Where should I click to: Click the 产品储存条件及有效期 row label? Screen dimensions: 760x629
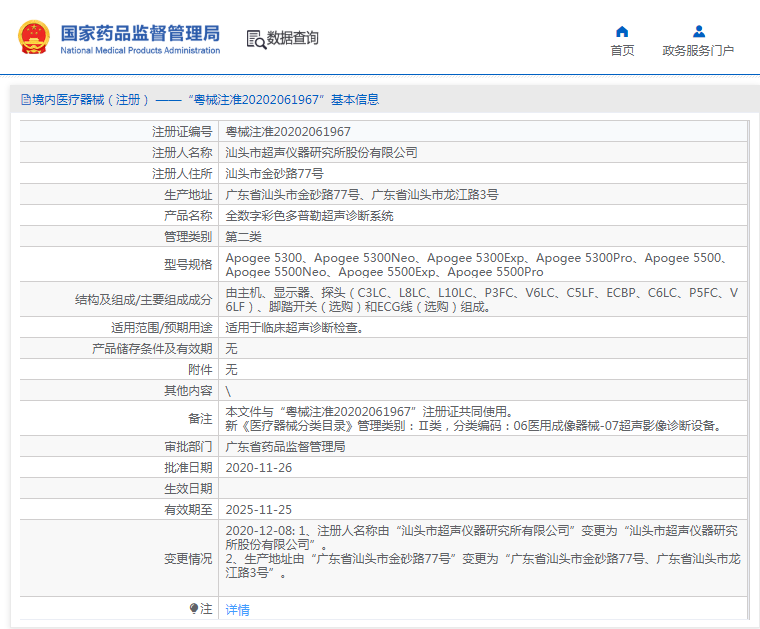click(x=152, y=348)
